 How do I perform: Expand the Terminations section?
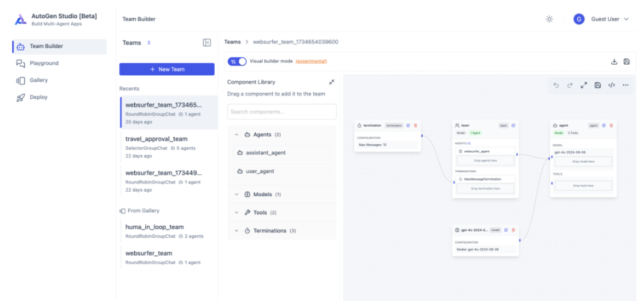282,231
